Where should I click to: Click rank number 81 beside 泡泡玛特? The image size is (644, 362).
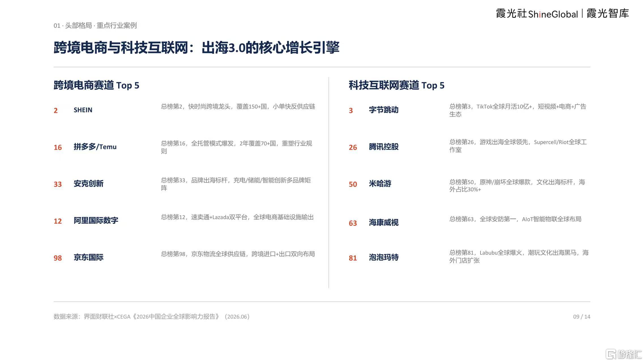click(353, 258)
